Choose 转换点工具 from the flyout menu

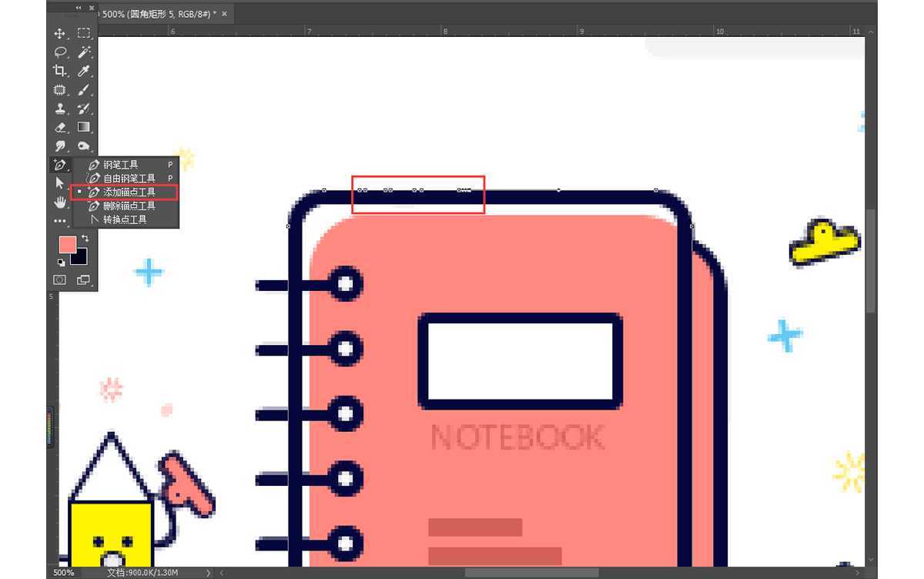point(126,220)
